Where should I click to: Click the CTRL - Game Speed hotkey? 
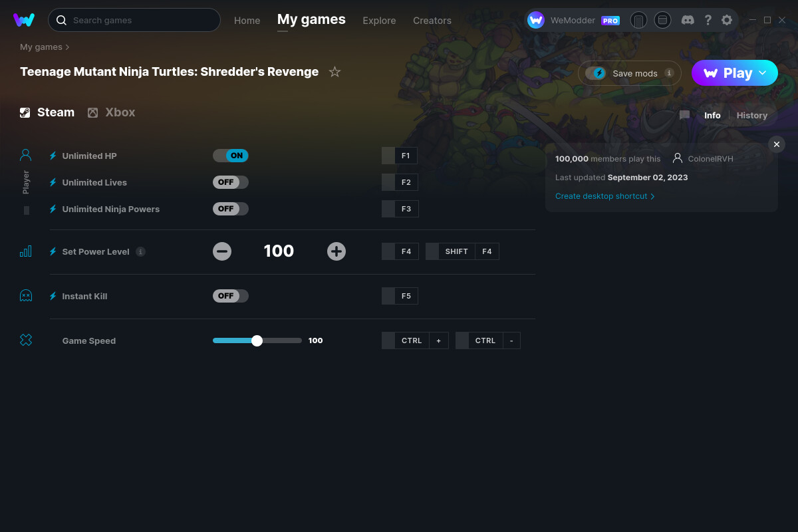(488, 340)
